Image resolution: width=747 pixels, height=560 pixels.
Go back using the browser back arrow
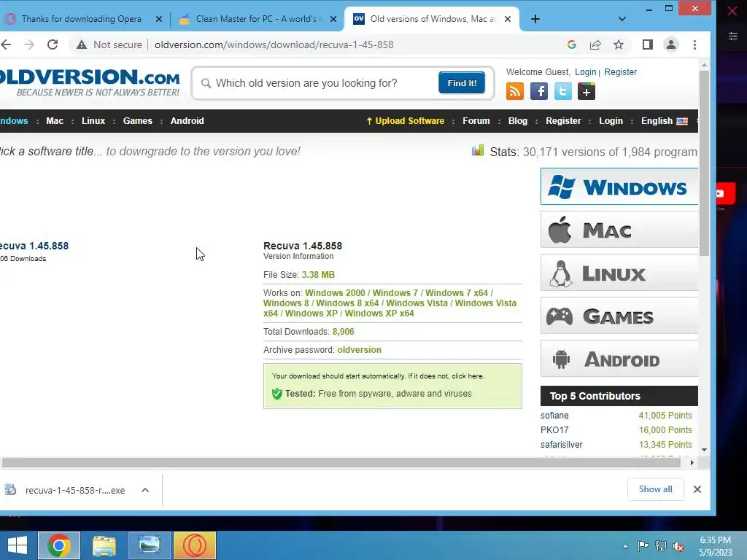coord(6,44)
